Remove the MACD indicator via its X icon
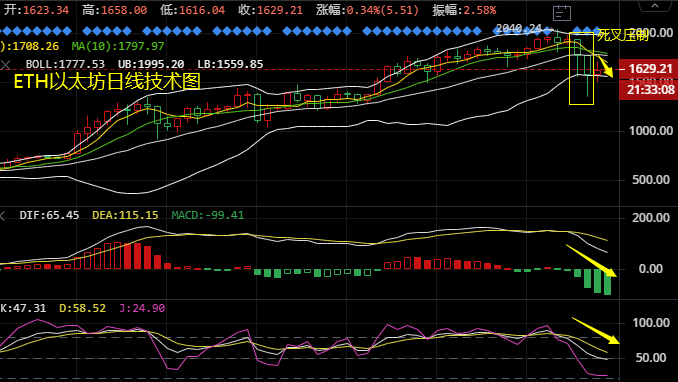 pos(2,215)
